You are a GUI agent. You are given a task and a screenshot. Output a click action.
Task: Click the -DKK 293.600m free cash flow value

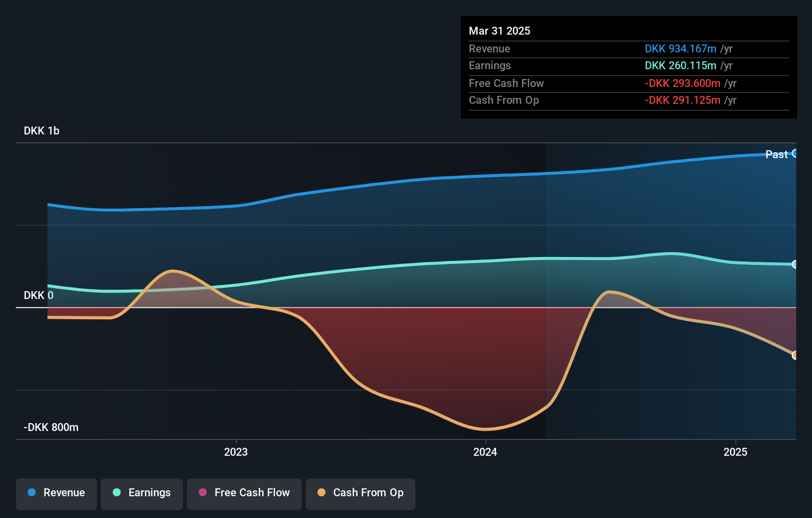pyautogui.click(x=682, y=84)
